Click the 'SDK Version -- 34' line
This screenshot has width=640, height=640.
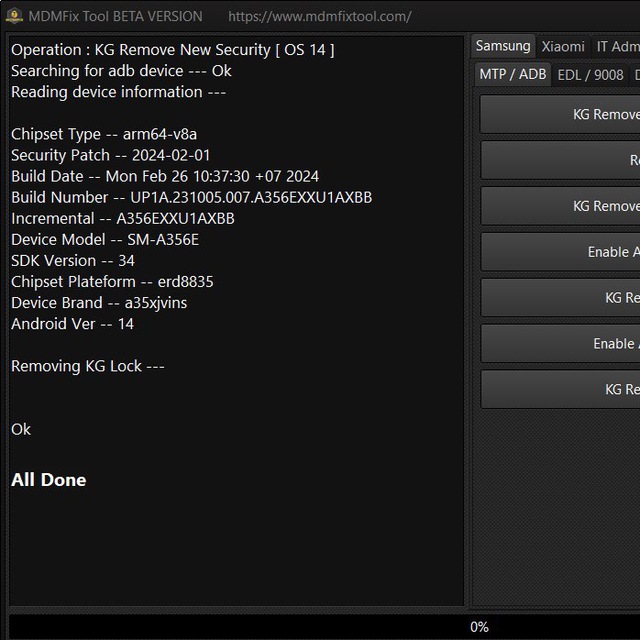point(73,261)
